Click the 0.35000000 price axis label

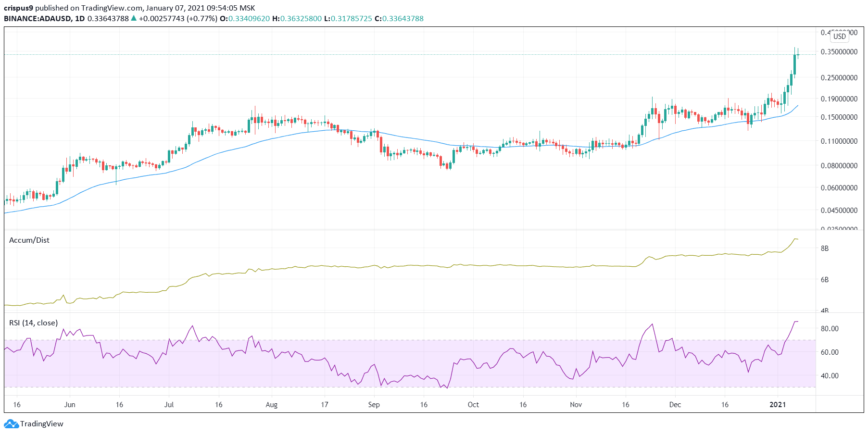[839, 52]
